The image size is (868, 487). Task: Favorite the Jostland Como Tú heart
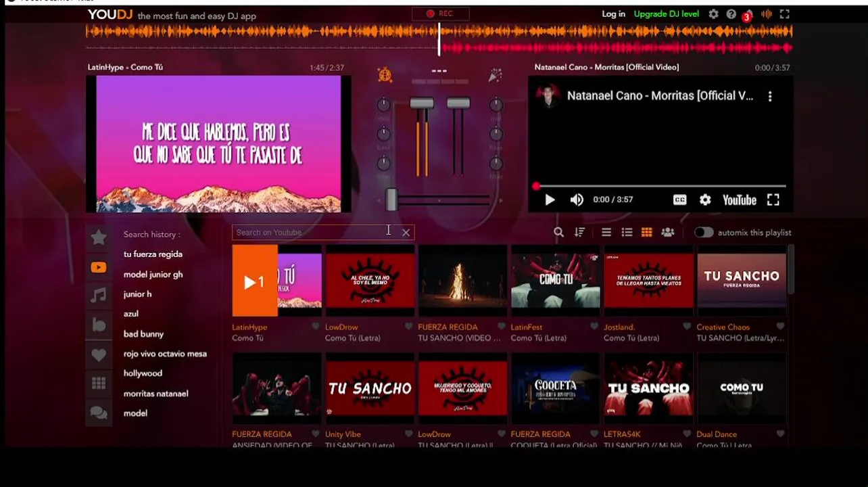tap(687, 327)
